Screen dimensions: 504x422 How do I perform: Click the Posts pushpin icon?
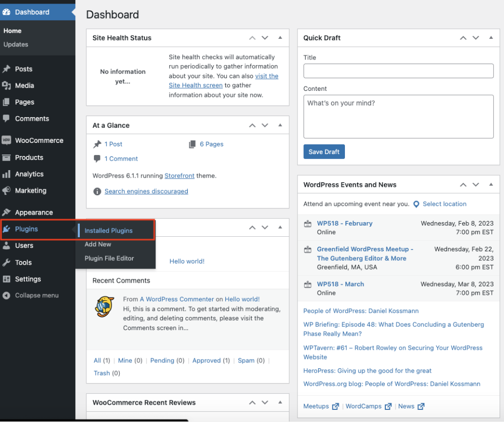pyautogui.click(x=7, y=69)
